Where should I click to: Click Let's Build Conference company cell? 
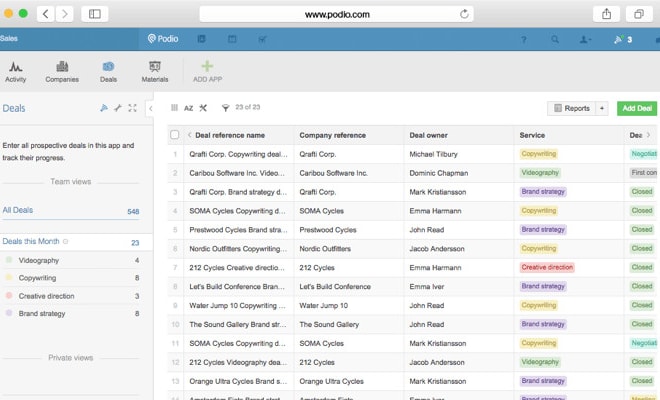pyautogui.click(x=335, y=287)
